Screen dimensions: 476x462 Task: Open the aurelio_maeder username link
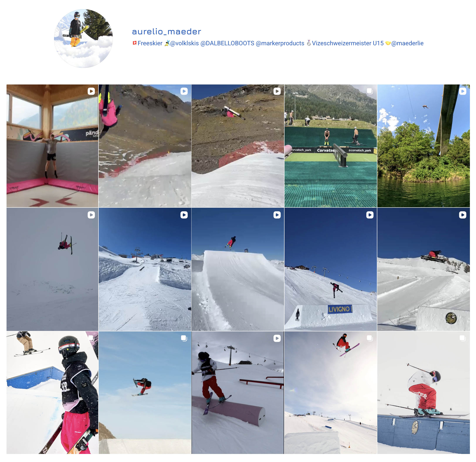[x=166, y=31]
